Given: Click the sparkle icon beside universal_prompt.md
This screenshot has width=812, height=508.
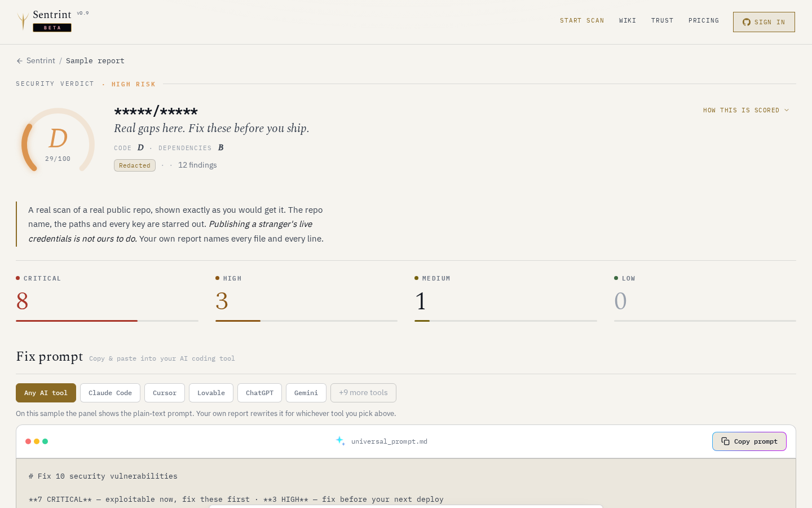Looking at the screenshot, I should (x=341, y=441).
